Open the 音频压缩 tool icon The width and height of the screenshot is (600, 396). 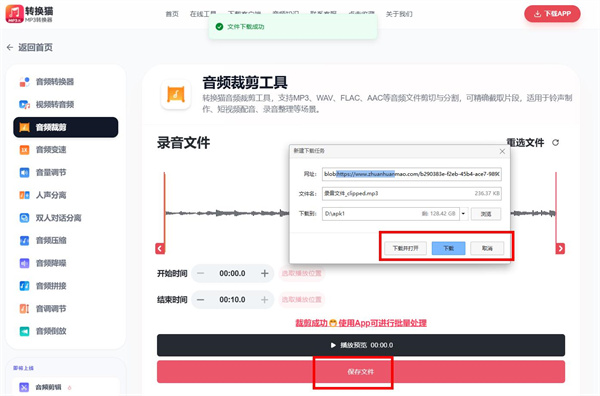point(24,240)
